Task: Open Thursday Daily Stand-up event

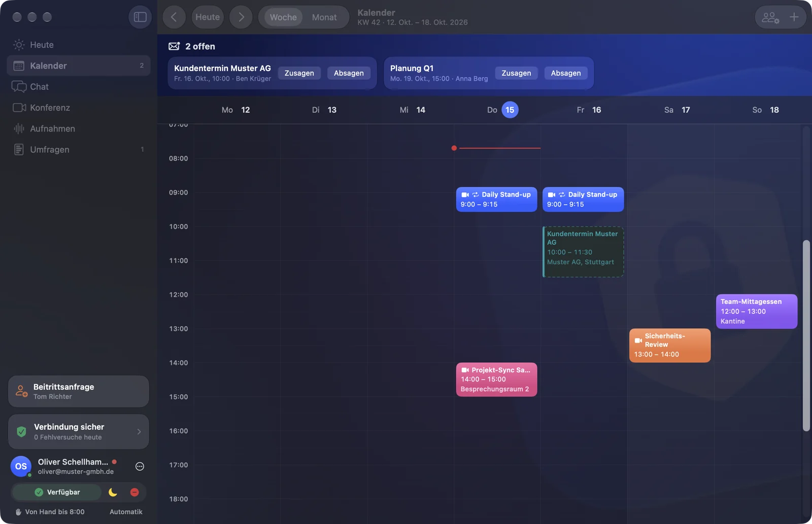Action: click(x=496, y=200)
